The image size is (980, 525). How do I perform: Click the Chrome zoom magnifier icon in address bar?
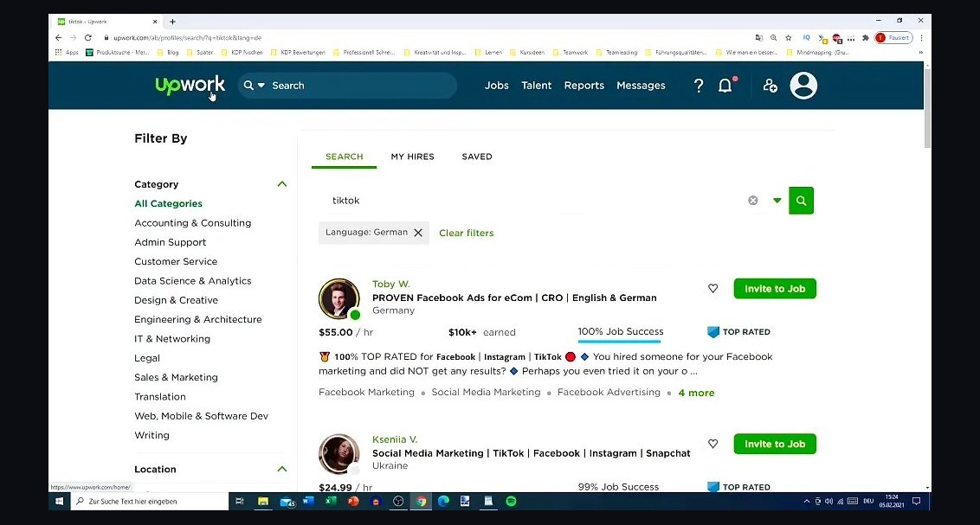coord(774,37)
